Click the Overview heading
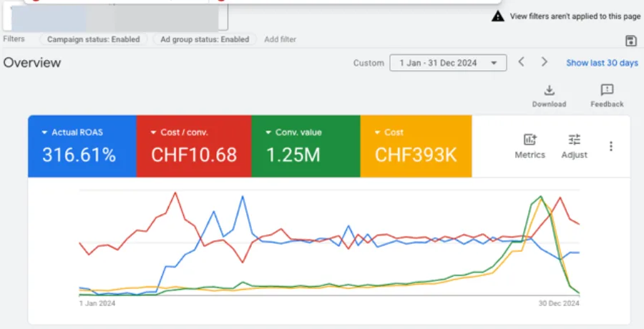The height and width of the screenshot is (329, 644). click(32, 63)
